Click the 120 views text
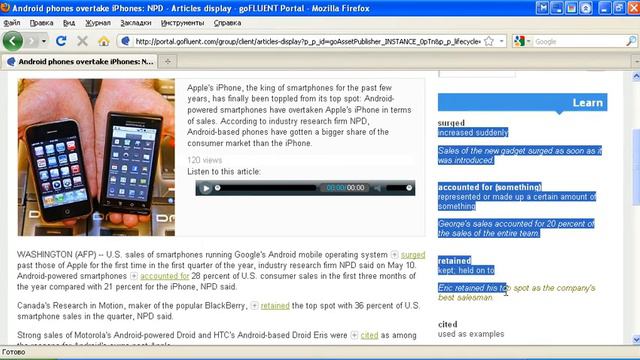The width and height of the screenshot is (640, 360). tap(205, 160)
